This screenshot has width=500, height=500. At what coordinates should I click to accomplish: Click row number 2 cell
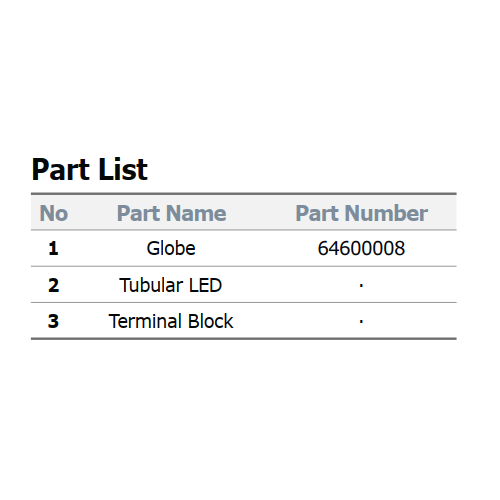pyautogui.click(x=53, y=285)
